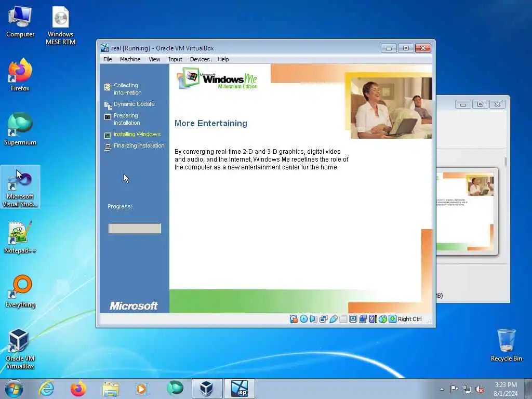Select the Everything desktop shortcut
532x399 pixels.
(x=20, y=291)
